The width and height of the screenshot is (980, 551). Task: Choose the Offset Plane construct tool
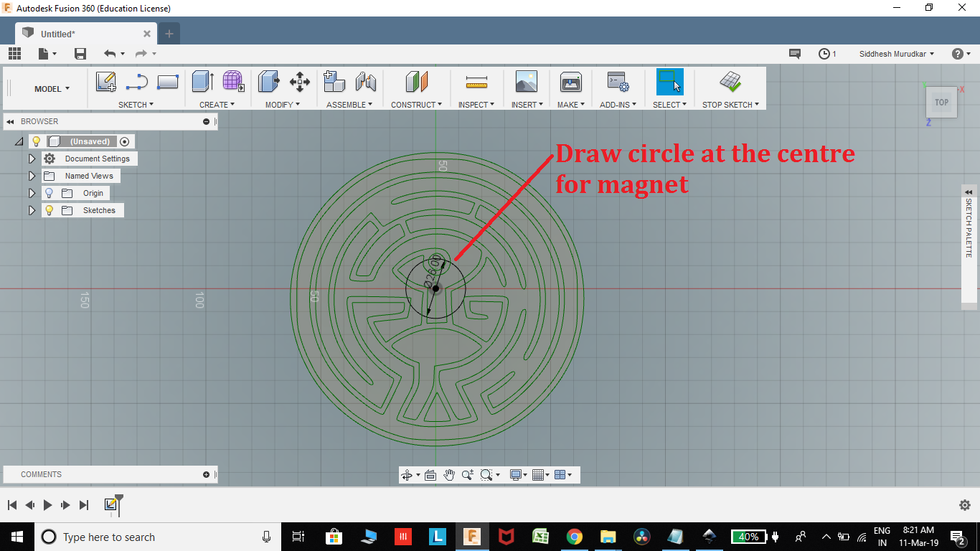pos(417,81)
